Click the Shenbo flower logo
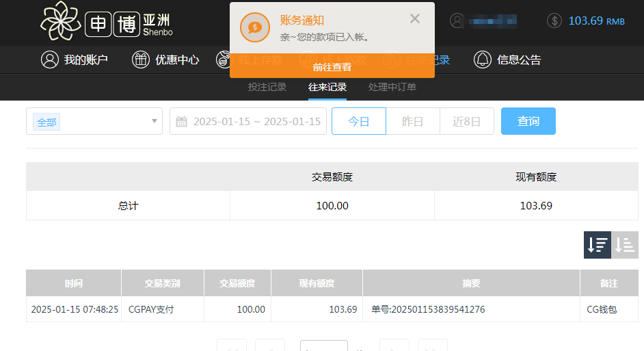Viewport: 644px width, 351px height. [60, 22]
